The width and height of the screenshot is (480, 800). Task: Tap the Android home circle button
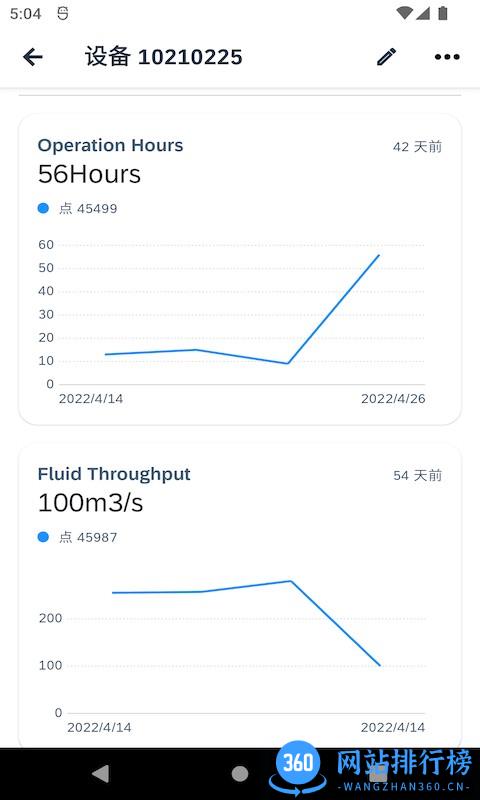pyautogui.click(x=240, y=773)
